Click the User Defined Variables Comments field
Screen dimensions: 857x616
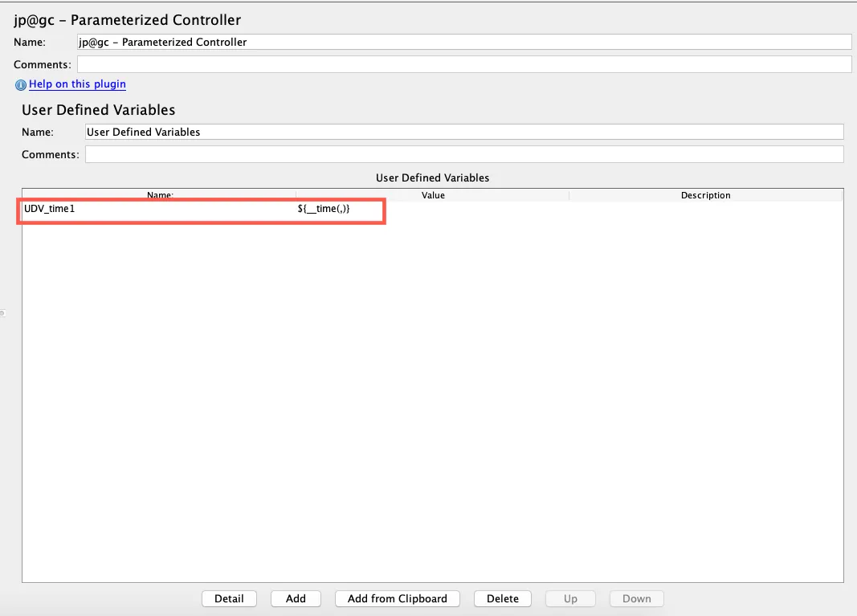point(464,154)
